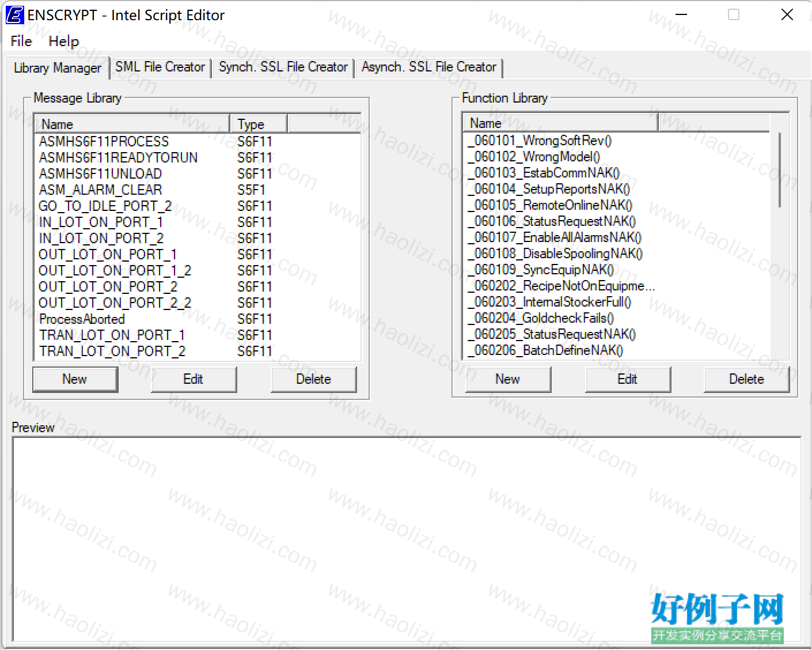
Task: Switch to the SML File Creator tab
Action: coord(160,67)
